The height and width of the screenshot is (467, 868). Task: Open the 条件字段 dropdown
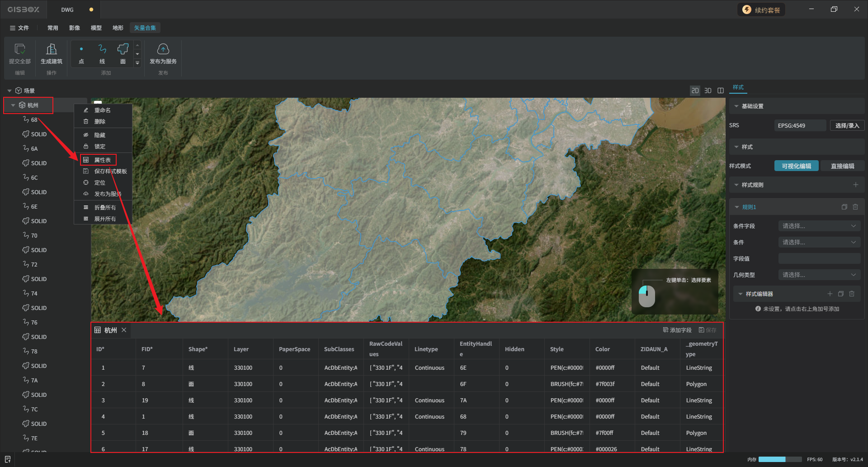[x=819, y=226]
